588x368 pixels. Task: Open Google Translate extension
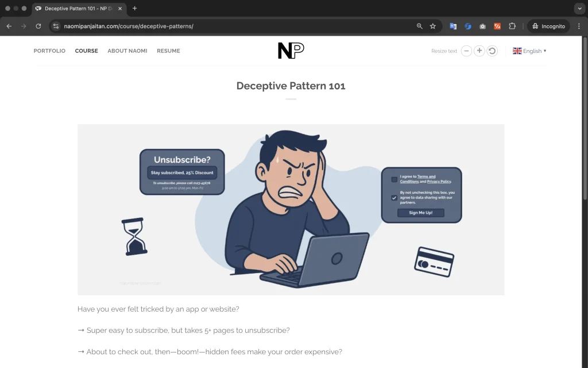[x=453, y=26]
